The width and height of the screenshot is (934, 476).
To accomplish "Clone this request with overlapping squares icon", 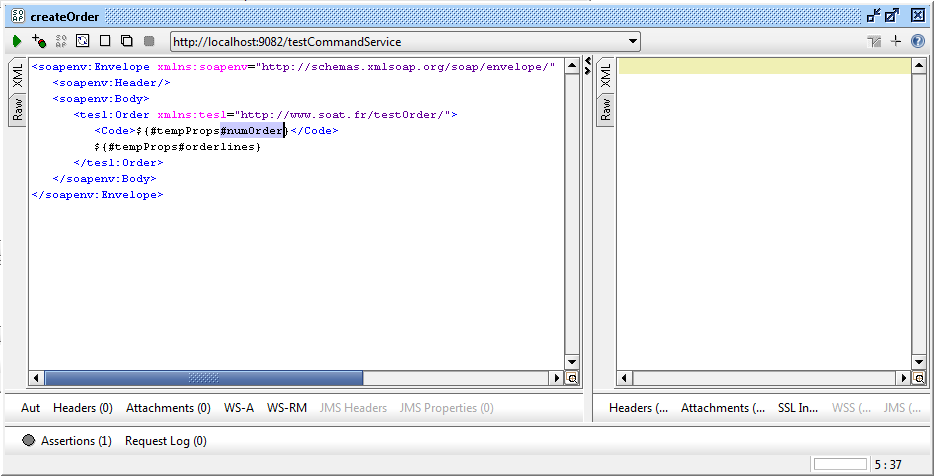I will tap(127, 41).
